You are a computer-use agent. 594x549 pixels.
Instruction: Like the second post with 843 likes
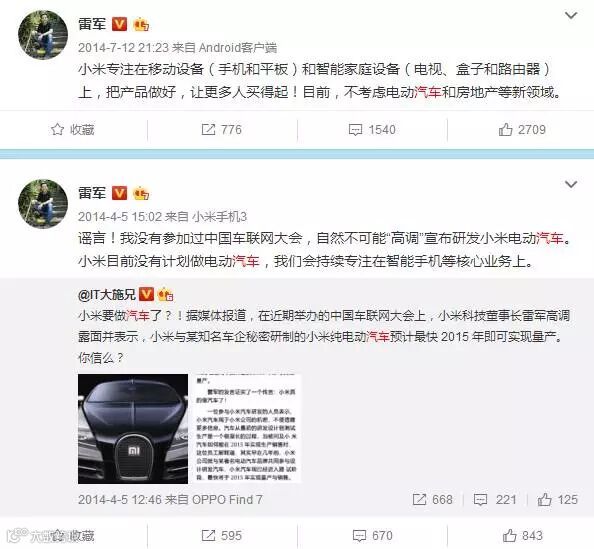pos(522,535)
